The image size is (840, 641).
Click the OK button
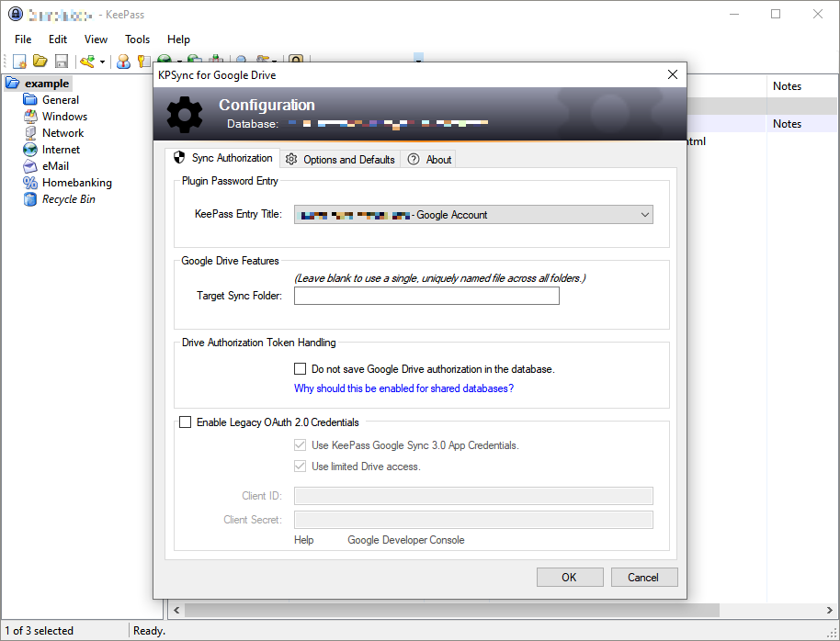570,578
